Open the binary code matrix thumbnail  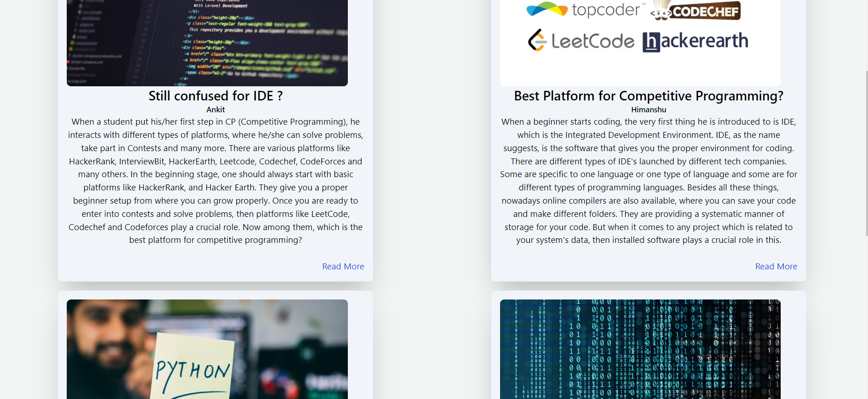click(x=640, y=349)
